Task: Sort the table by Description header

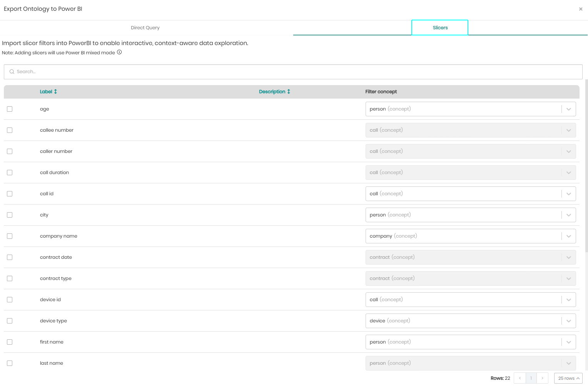Action: click(x=272, y=92)
